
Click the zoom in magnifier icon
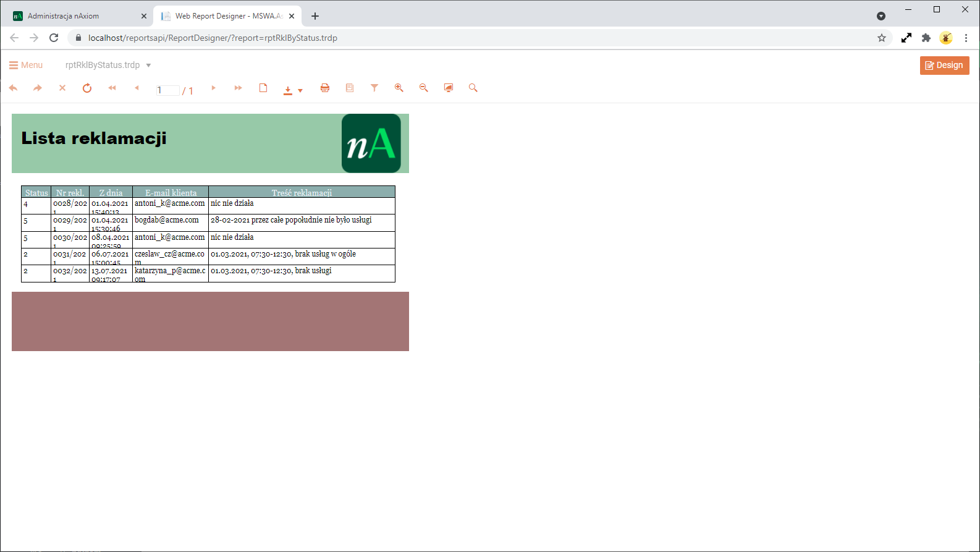(399, 88)
